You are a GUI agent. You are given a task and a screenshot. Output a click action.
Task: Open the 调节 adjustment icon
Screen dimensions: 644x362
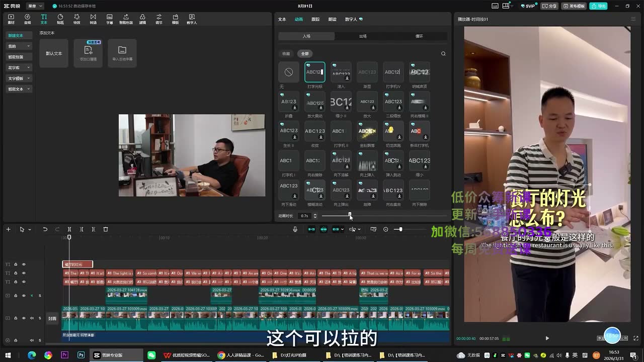[x=159, y=19]
